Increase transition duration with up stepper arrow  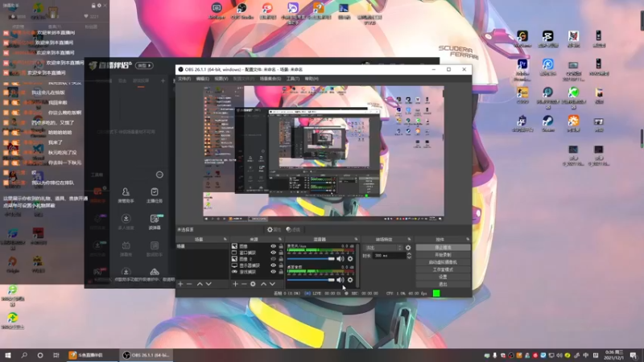pyautogui.click(x=409, y=254)
